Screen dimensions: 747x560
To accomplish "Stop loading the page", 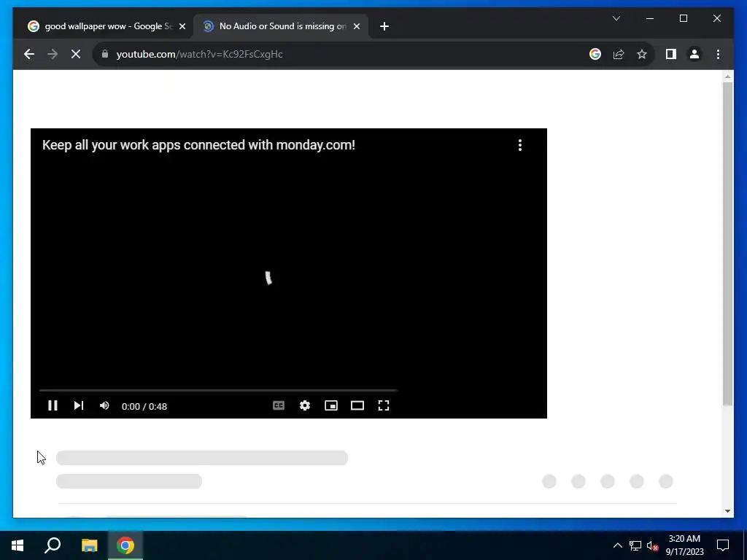I will [x=76, y=54].
